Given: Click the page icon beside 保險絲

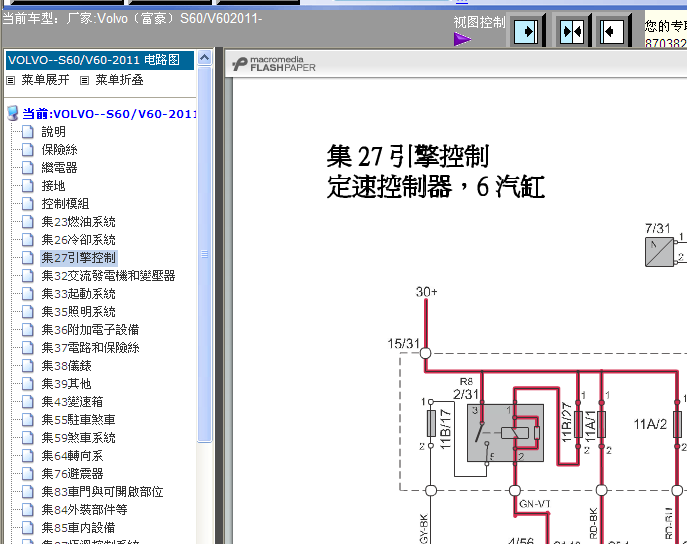Looking at the screenshot, I should click(x=28, y=149).
